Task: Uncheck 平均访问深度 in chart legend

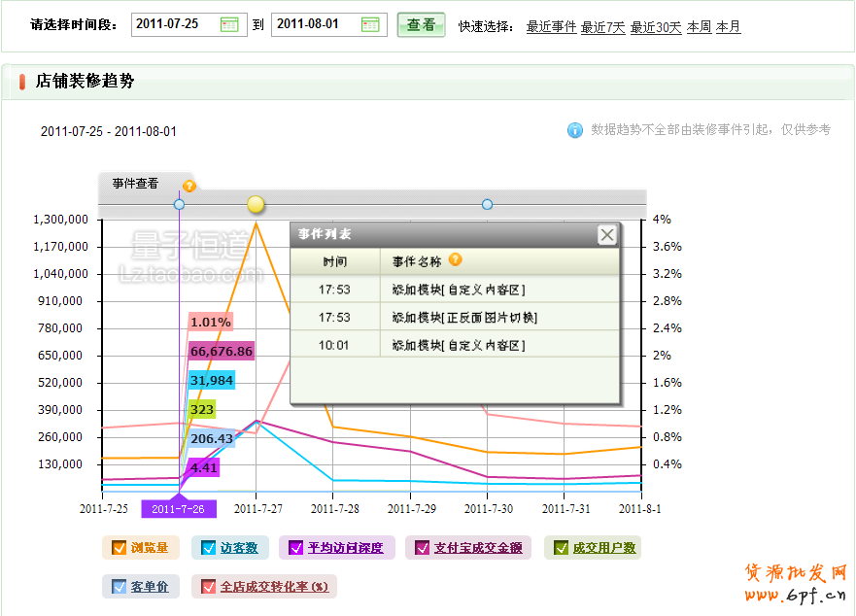Action: tap(295, 548)
